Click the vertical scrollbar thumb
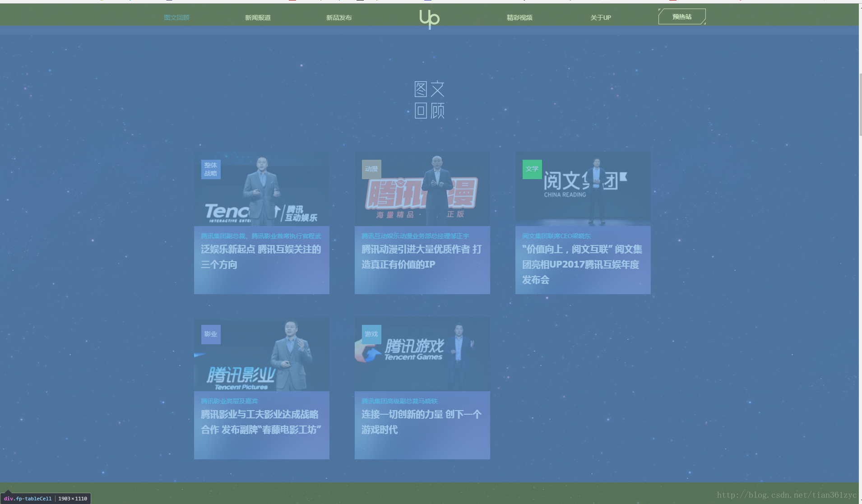 click(x=860, y=105)
